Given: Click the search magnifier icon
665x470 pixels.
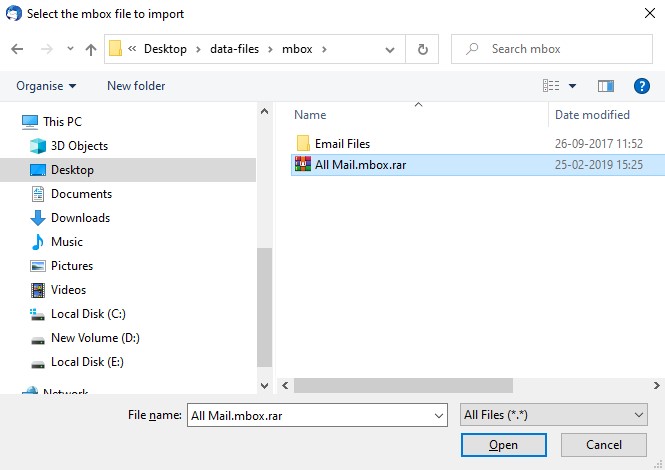Looking at the screenshot, I should [472, 49].
